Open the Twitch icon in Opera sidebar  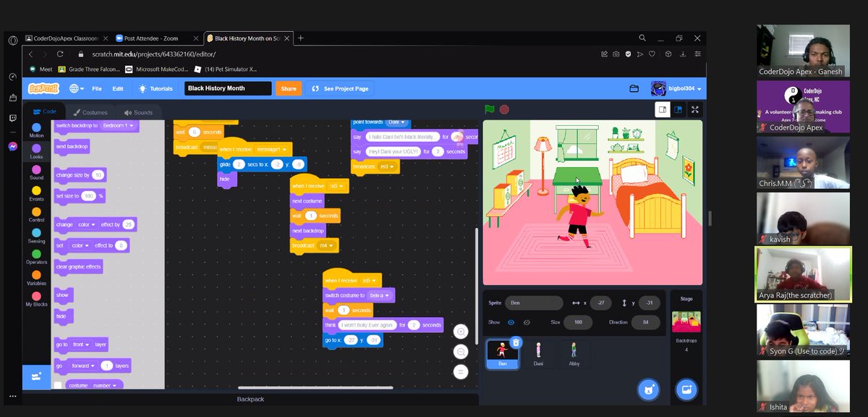click(x=13, y=118)
